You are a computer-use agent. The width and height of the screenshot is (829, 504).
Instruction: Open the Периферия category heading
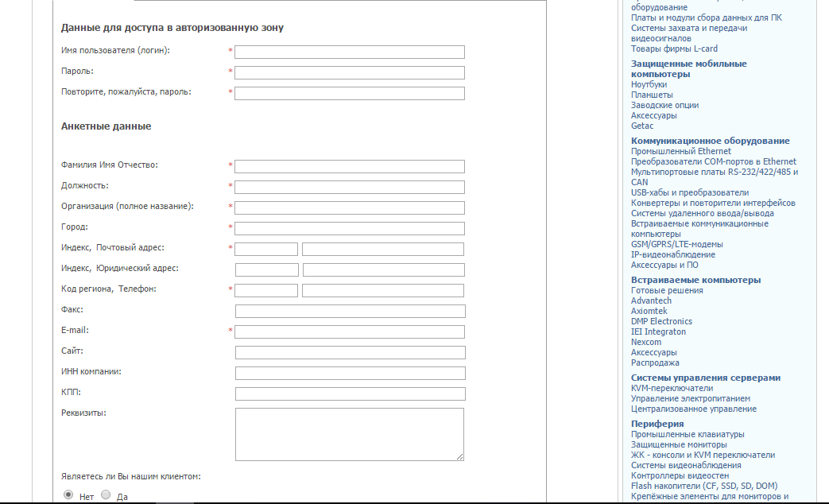pos(657,424)
